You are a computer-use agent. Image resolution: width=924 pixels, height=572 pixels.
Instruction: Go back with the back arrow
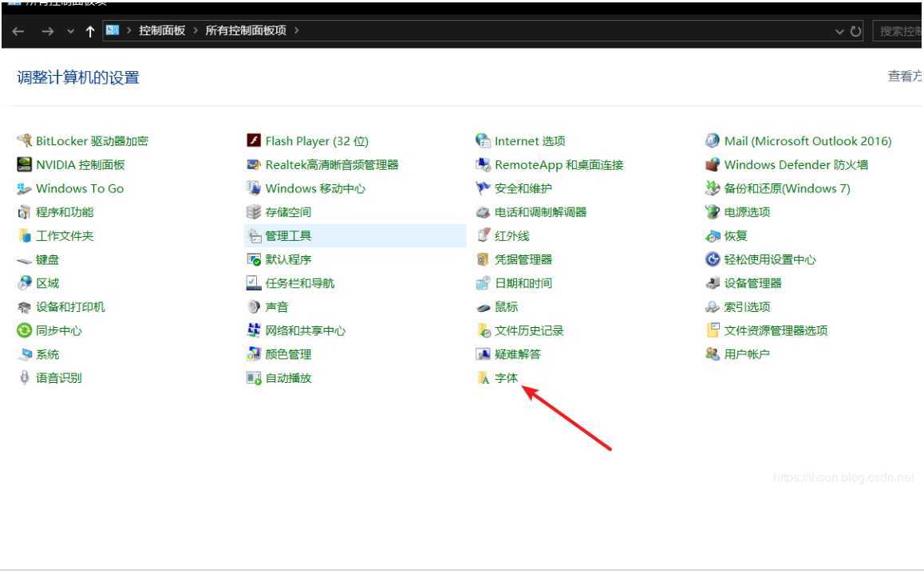pyautogui.click(x=18, y=31)
